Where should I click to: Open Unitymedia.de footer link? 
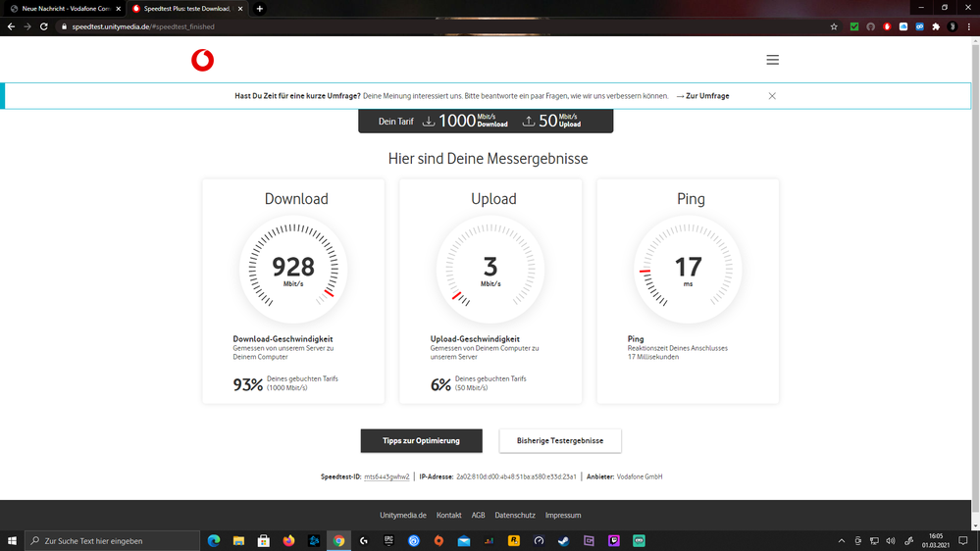tap(403, 516)
